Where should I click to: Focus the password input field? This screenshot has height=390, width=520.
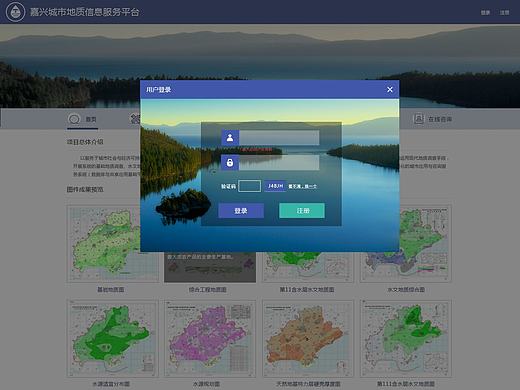tap(279, 162)
